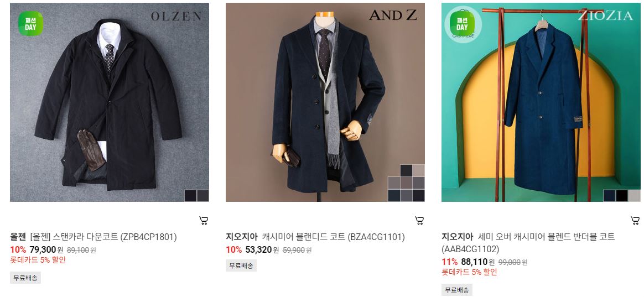
Task: Click 무료배송 tag under the 53,320원 coat
Action: 241,265
